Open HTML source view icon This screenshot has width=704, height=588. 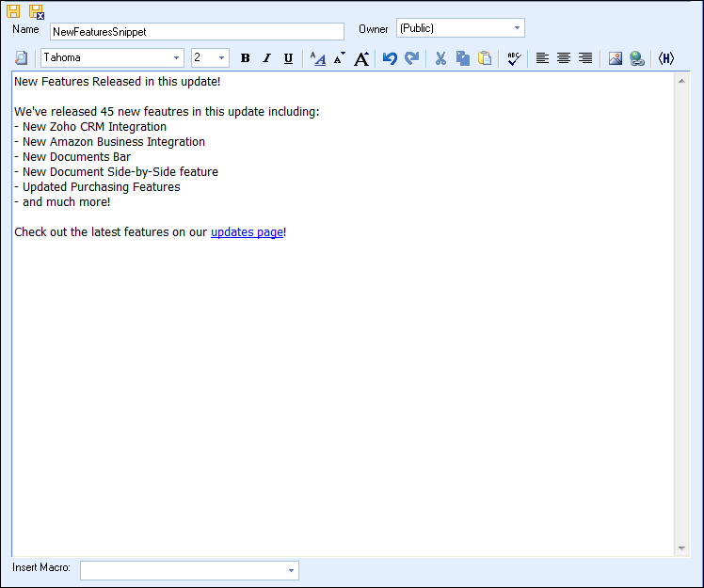pos(666,58)
